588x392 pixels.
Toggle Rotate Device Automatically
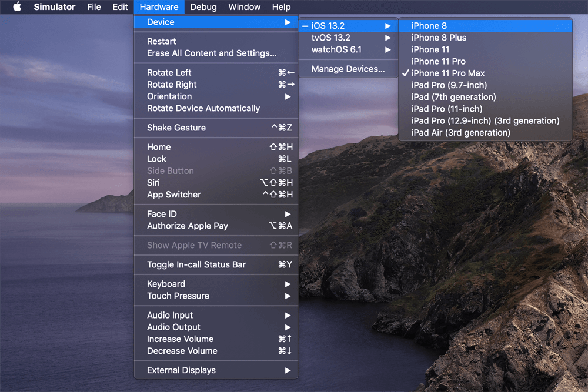[216, 108]
